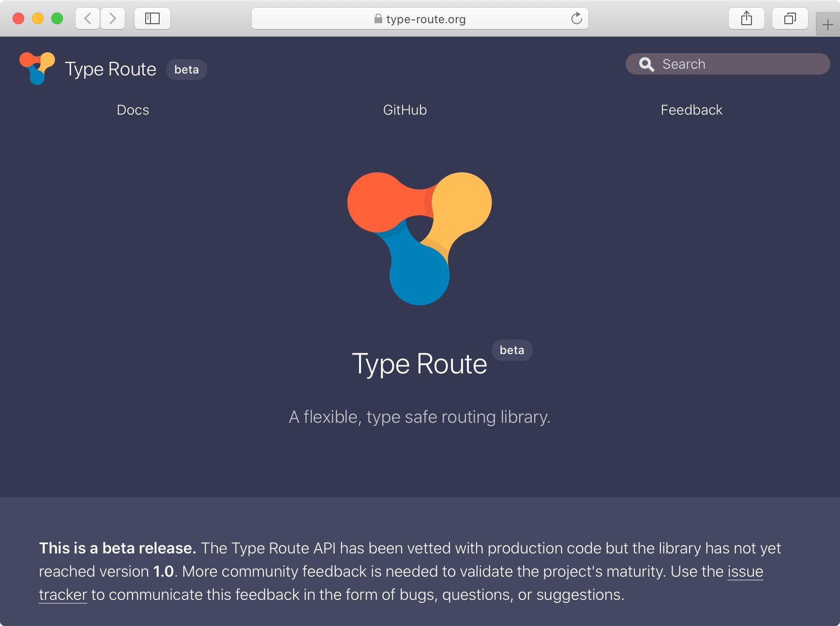Close the window with the red button
The image size is (840, 626).
coord(18,18)
